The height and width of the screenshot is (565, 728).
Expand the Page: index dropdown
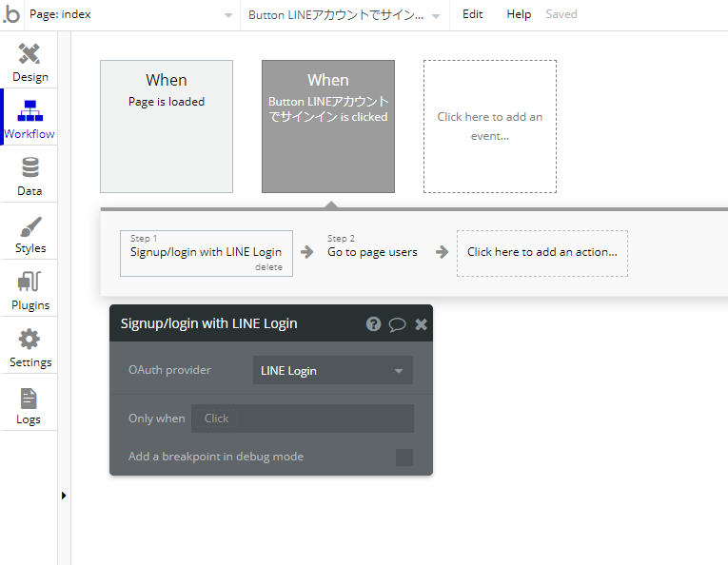[131, 15]
